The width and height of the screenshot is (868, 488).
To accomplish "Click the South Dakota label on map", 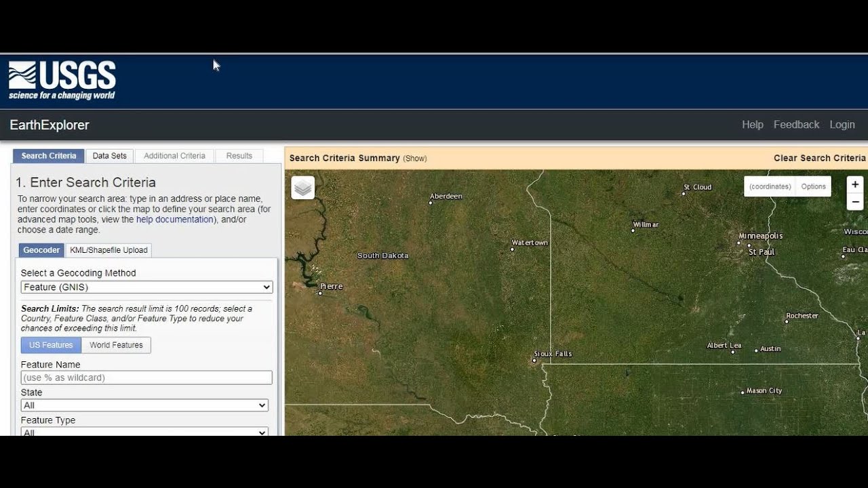I will (383, 256).
